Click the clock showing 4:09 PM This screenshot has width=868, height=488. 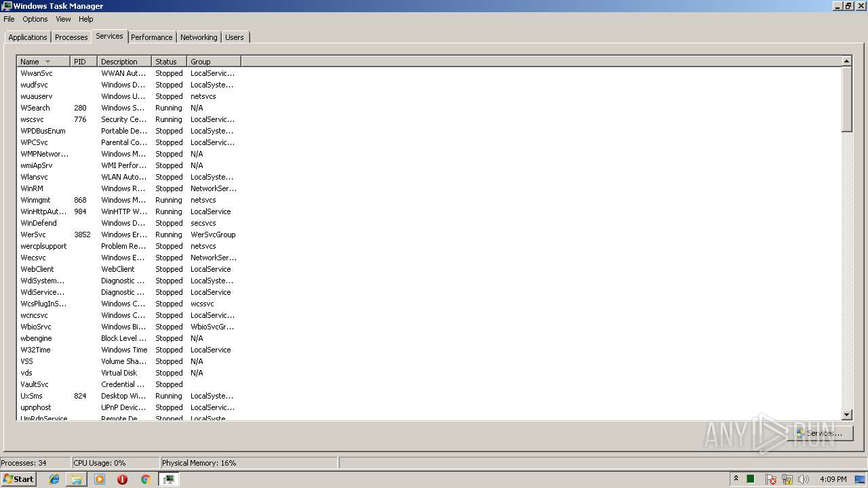click(x=833, y=479)
